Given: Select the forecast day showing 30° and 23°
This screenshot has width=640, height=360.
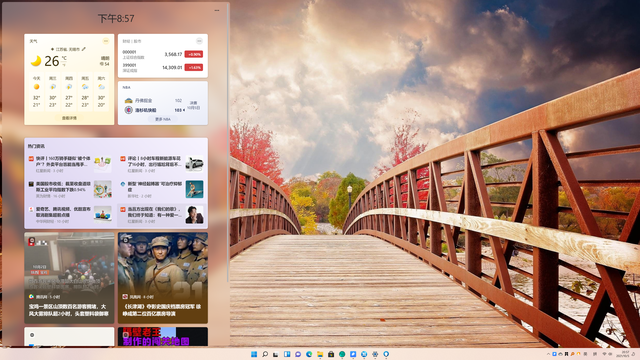Looking at the screenshot, I should point(53,91).
